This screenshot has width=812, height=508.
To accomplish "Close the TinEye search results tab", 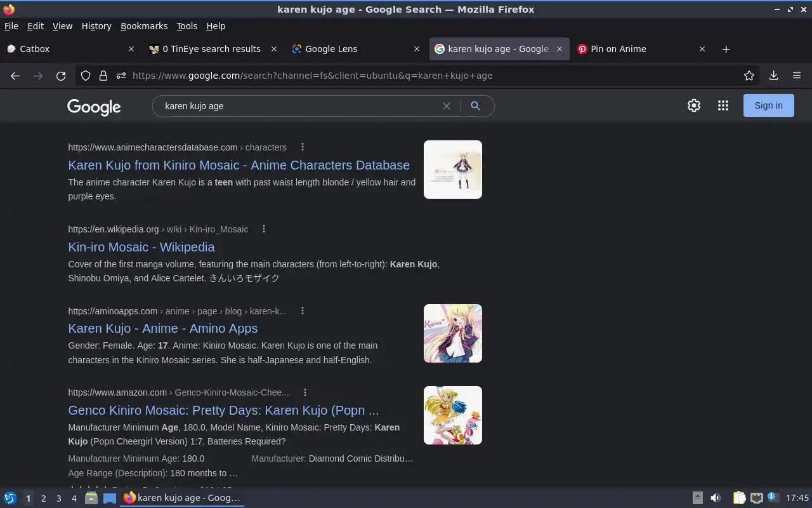I will [274, 49].
